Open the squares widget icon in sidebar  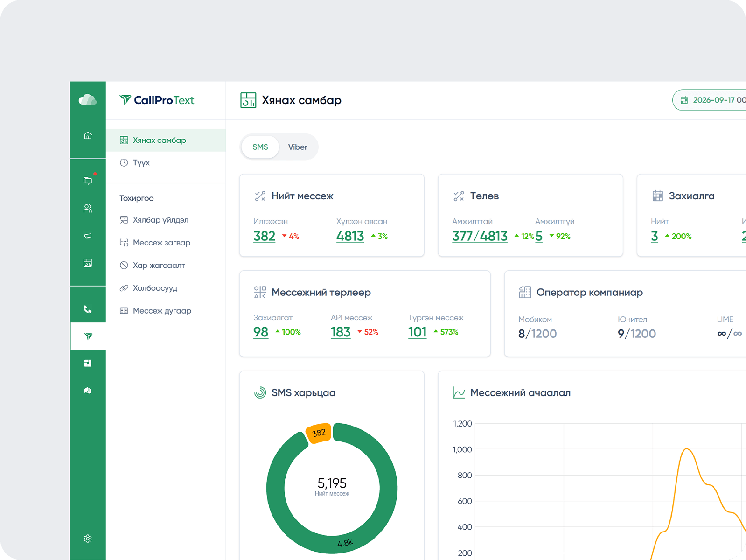[x=88, y=363]
